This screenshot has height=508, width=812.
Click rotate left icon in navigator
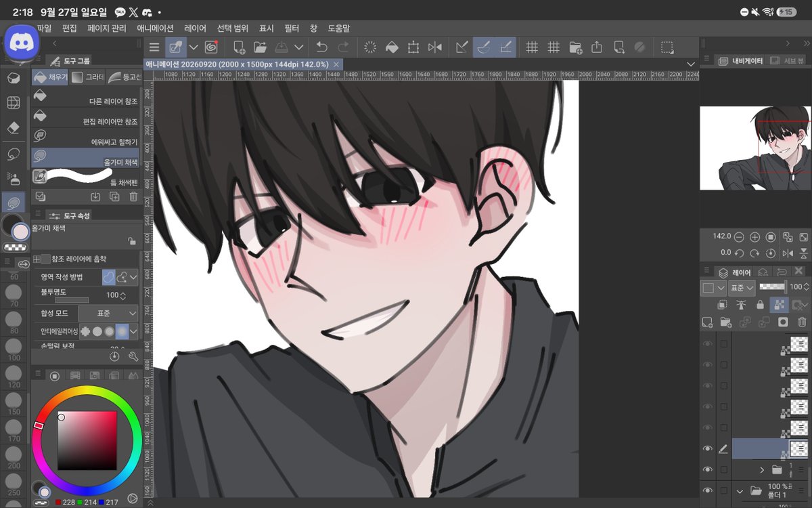(739, 253)
